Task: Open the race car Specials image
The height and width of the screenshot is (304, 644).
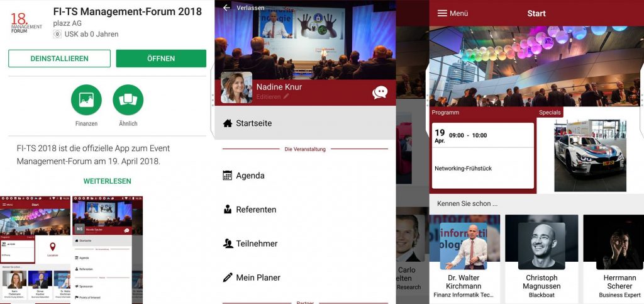Action: (590, 155)
